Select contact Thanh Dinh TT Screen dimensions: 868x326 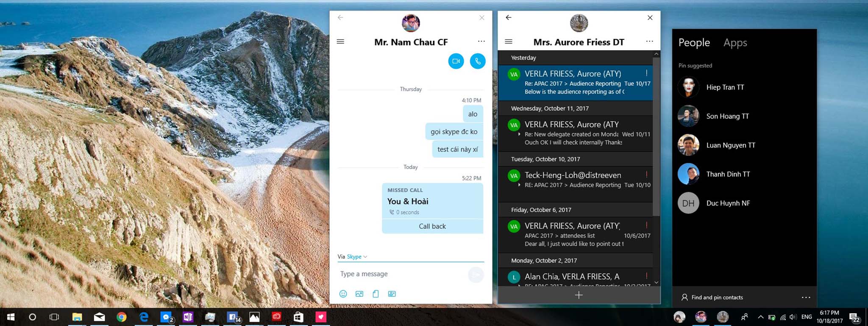[744, 174]
